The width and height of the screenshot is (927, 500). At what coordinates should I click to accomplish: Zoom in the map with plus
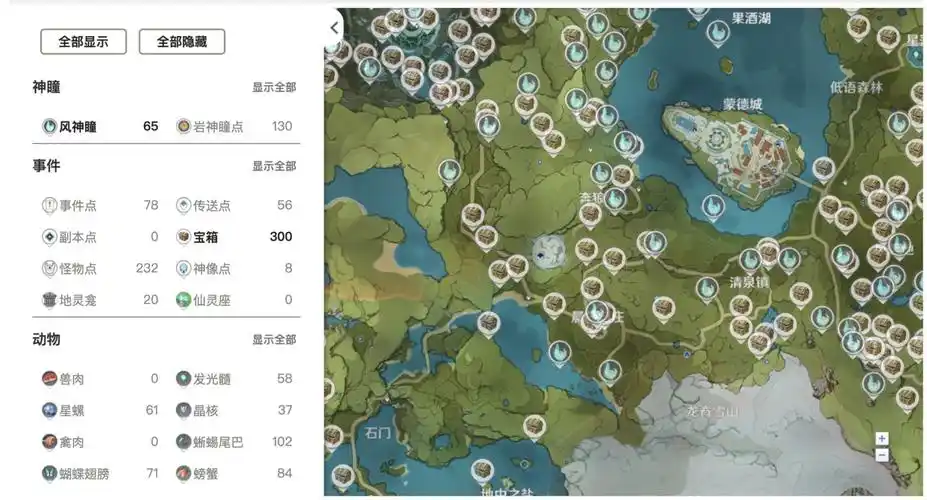coord(881,439)
